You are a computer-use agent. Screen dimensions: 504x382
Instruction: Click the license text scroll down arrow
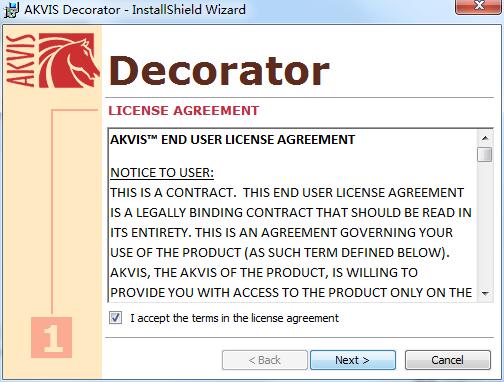(x=485, y=294)
